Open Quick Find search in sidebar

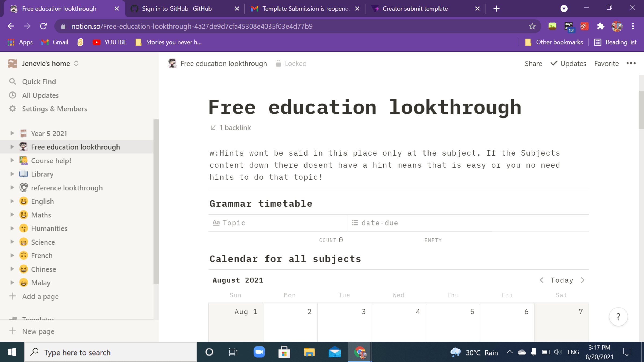39,82
